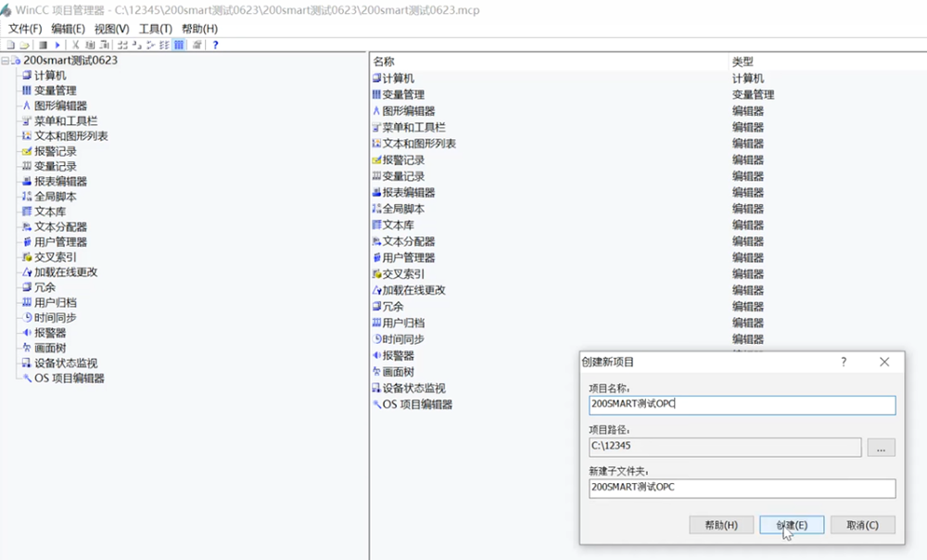Click the Properties toolbar icon
The height and width of the screenshot is (560, 927).
click(197, 45)
